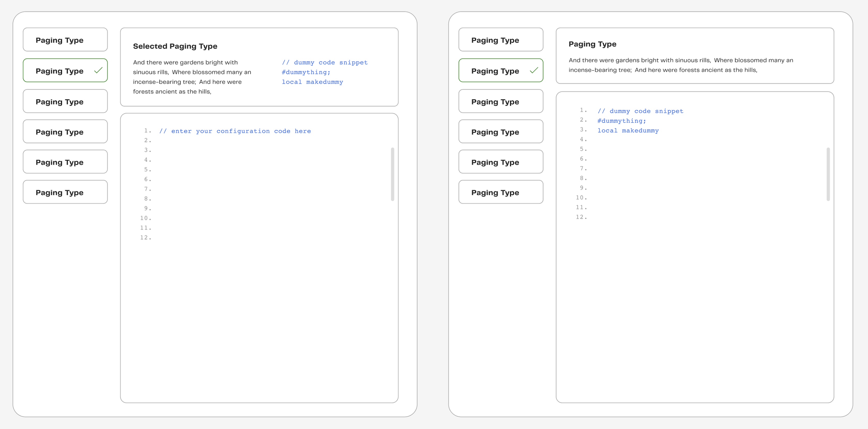Select the first Paging Type button, left panel
This screenshot has height=429, width=868.
pos(65,40)
